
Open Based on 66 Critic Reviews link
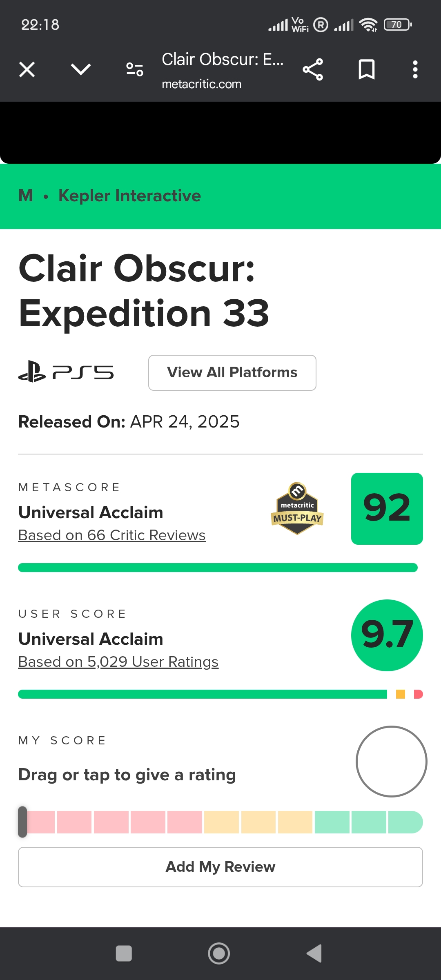[112, 535]
